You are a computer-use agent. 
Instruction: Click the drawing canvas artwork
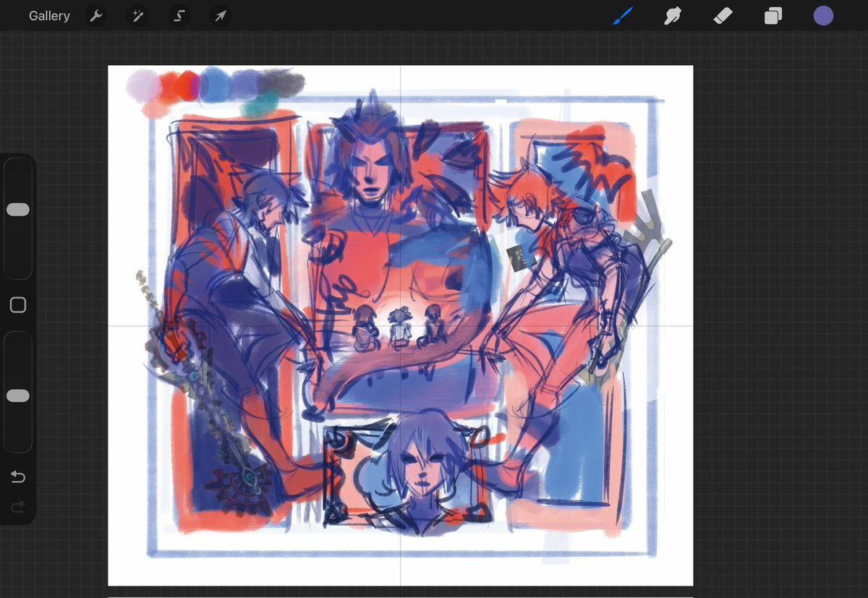coord(401,325)
